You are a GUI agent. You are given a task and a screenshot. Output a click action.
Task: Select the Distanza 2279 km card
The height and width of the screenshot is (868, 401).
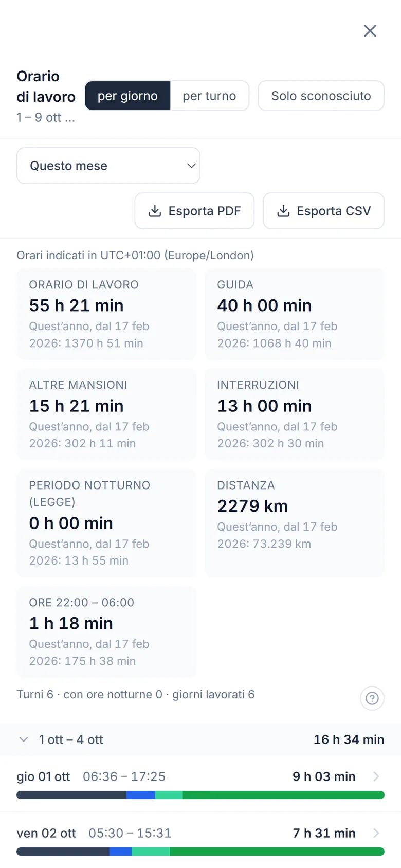pos(295,523)
